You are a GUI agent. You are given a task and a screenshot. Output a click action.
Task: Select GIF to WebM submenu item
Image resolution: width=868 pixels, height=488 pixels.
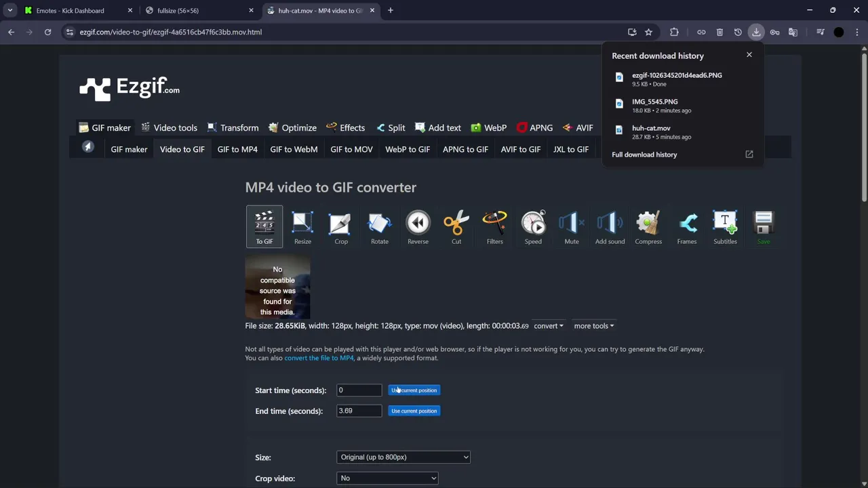click(x=294, y=149)
